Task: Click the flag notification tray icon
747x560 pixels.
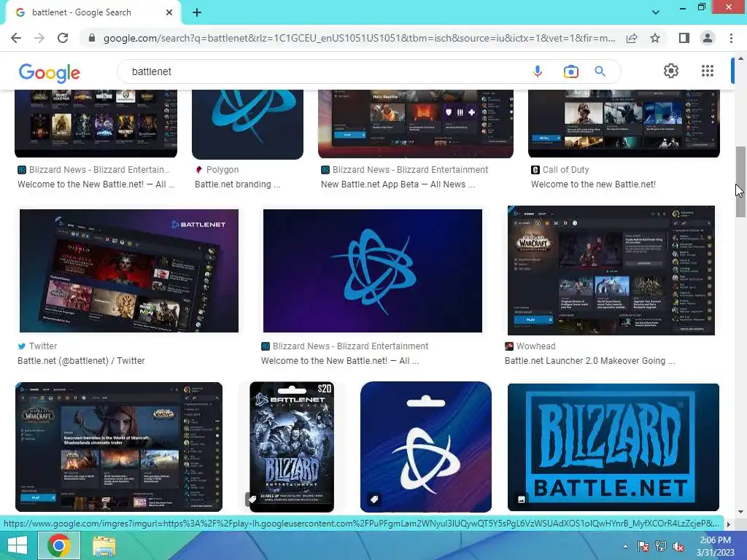Action: click(x=643, y=547)
